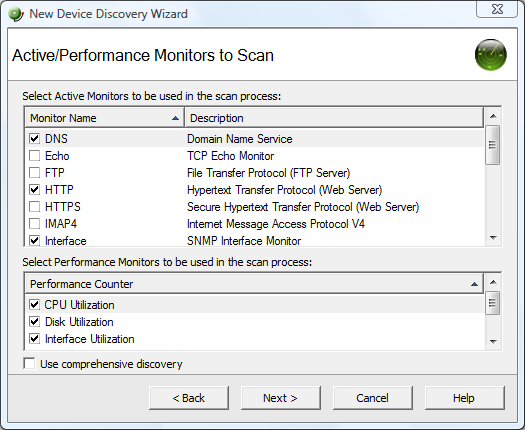Enable the Echo monitor checkbox
Viewport: 525px width, 430px height.
coord(34,156)
